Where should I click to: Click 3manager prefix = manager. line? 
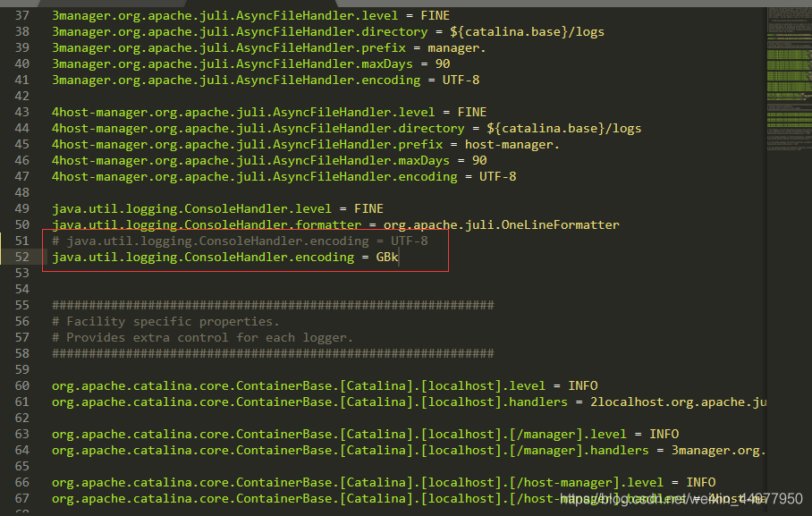click(x=269, y=48)
